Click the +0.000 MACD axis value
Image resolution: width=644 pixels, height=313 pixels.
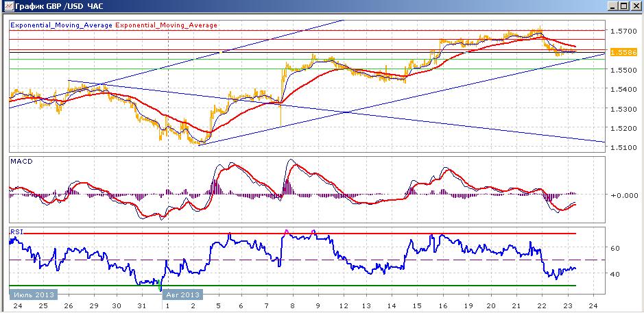coord(624,195)
